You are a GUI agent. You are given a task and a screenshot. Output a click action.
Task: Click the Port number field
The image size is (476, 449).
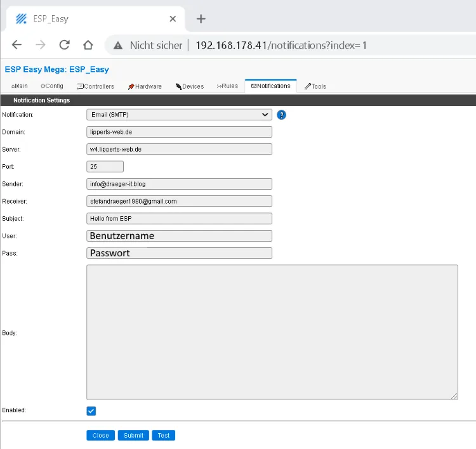tap(105, 167)
